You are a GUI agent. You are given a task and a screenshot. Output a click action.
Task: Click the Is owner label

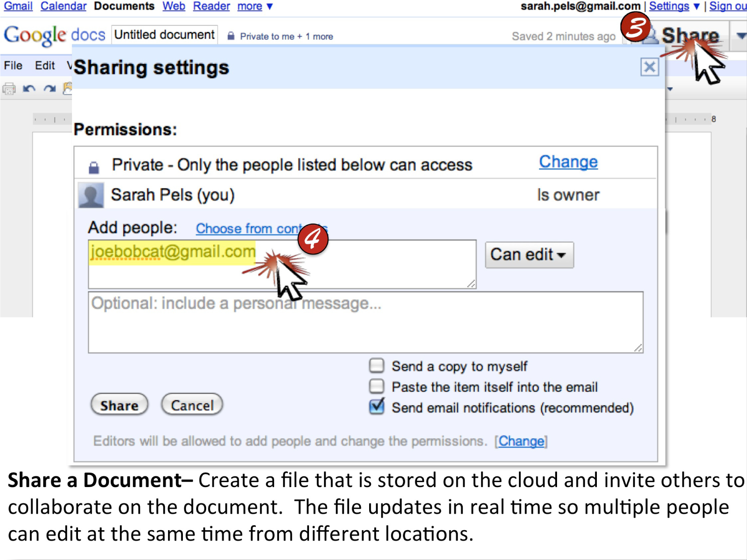coord(568,195)
